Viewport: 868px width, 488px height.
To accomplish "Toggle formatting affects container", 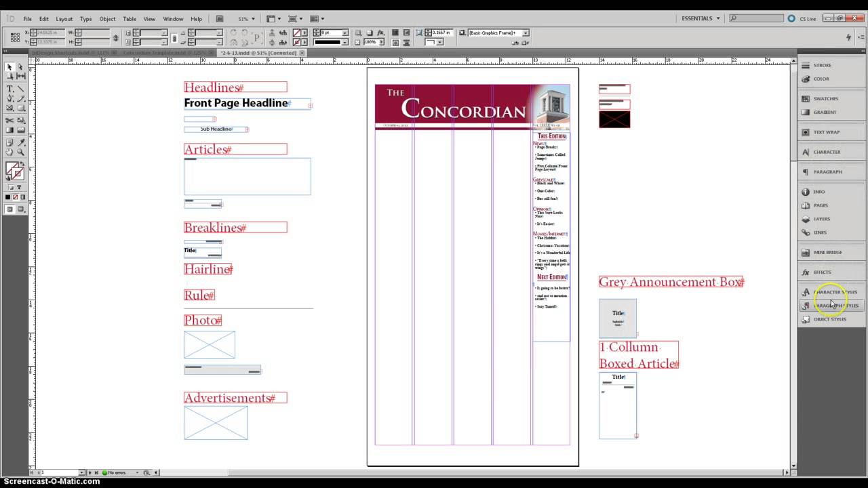I will coord(11,187).
